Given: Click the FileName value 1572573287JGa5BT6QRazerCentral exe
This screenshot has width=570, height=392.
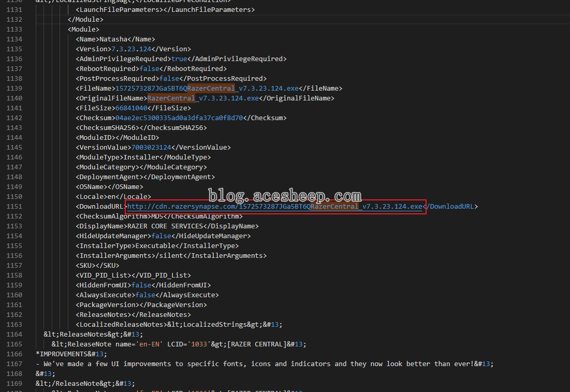Looking at the screenshot, I should coord(207,89).
